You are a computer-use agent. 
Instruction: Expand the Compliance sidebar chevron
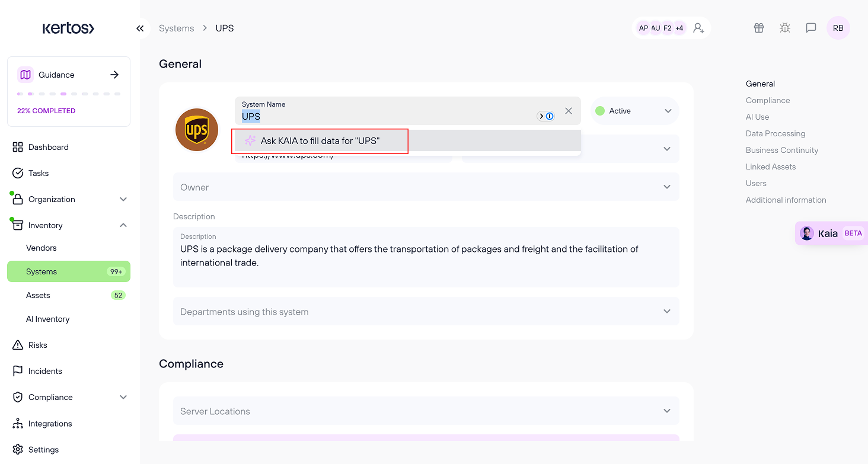[x=123, y=397]
